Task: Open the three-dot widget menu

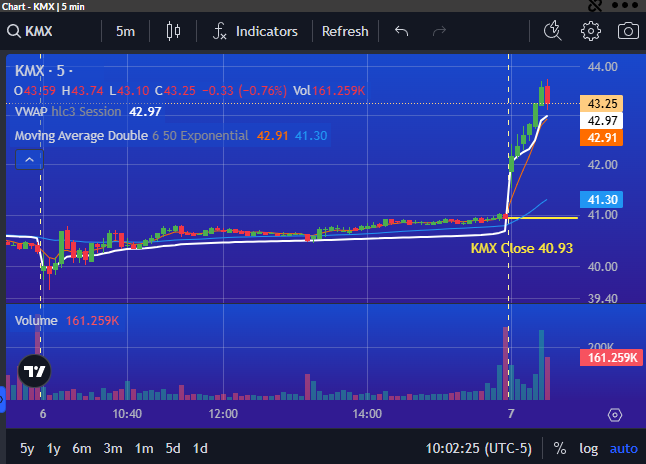Action: (x=625, y=5)
